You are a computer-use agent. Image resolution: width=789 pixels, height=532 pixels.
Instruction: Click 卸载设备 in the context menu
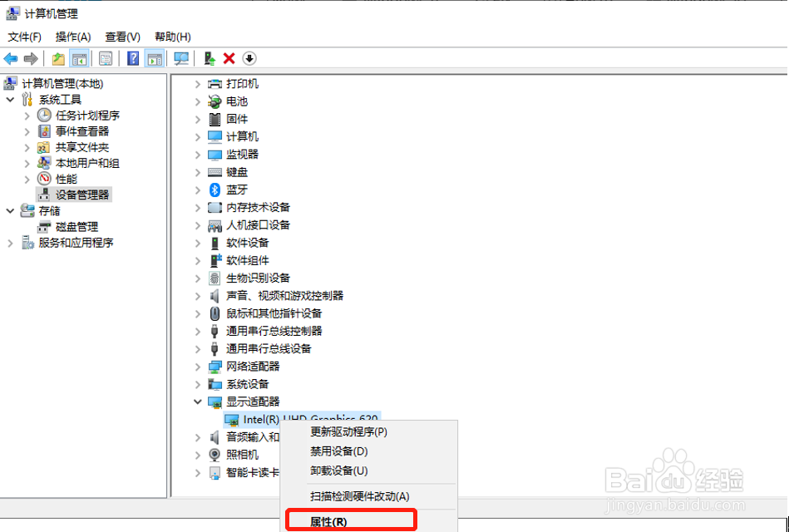[351, 470]
